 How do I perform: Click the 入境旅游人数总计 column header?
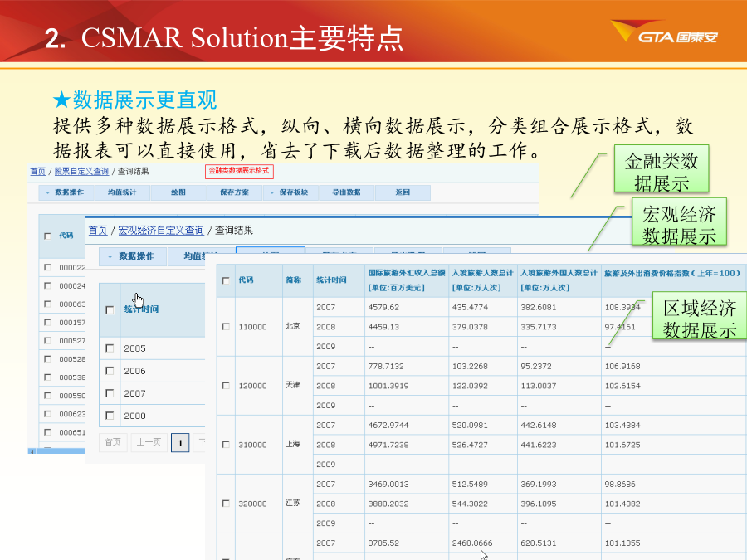point(482,280)
